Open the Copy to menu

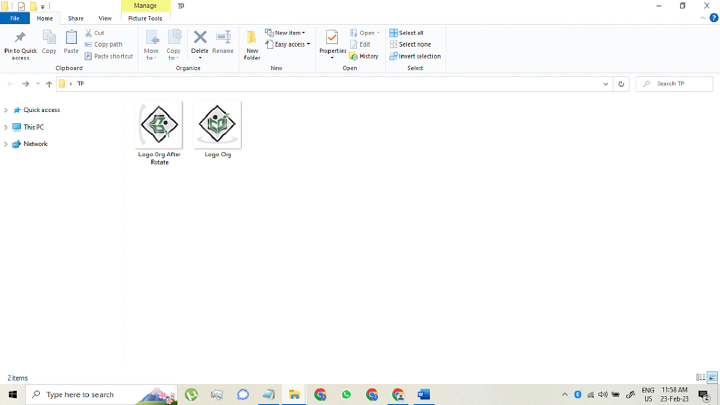[174, 45]
